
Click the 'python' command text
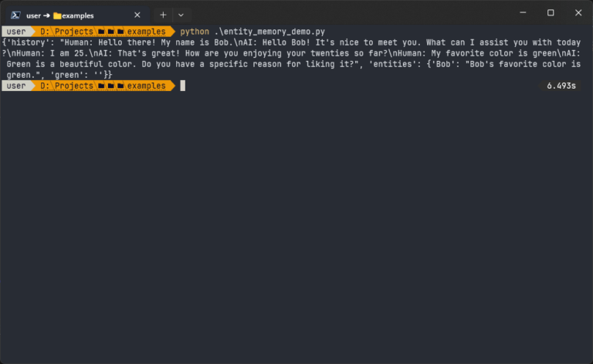[193, 32]
